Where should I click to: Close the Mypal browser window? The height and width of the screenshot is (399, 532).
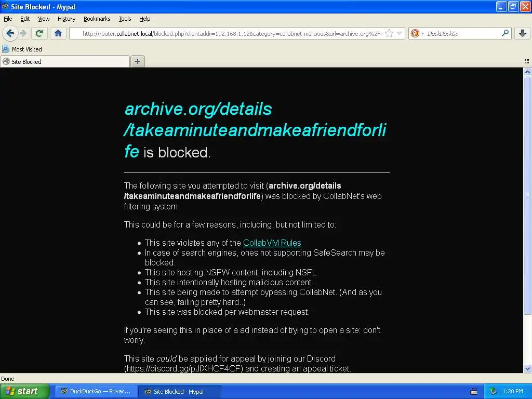[x=525, y=6]
